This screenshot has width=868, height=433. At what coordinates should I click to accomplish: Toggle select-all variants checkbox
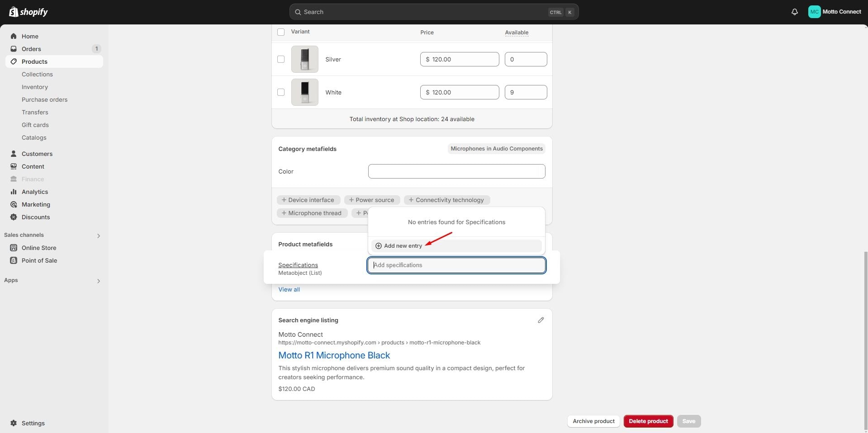coord(281,32)
